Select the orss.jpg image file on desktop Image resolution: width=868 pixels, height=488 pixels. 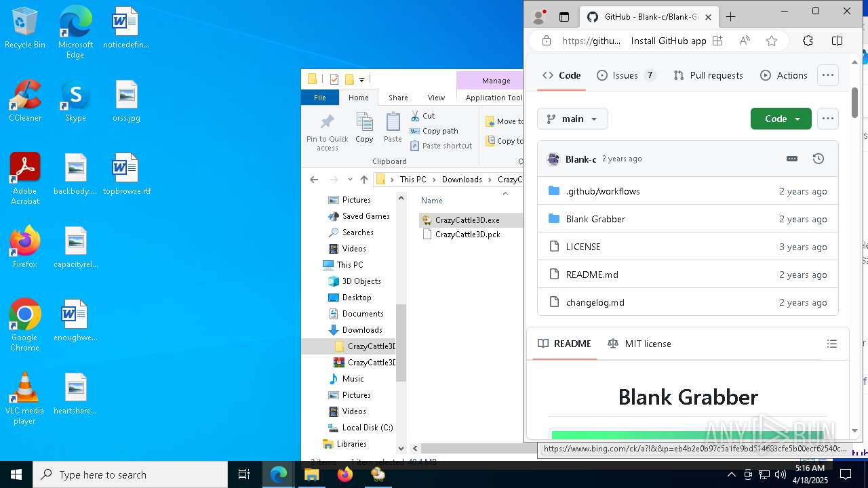[x=126, y=102]
